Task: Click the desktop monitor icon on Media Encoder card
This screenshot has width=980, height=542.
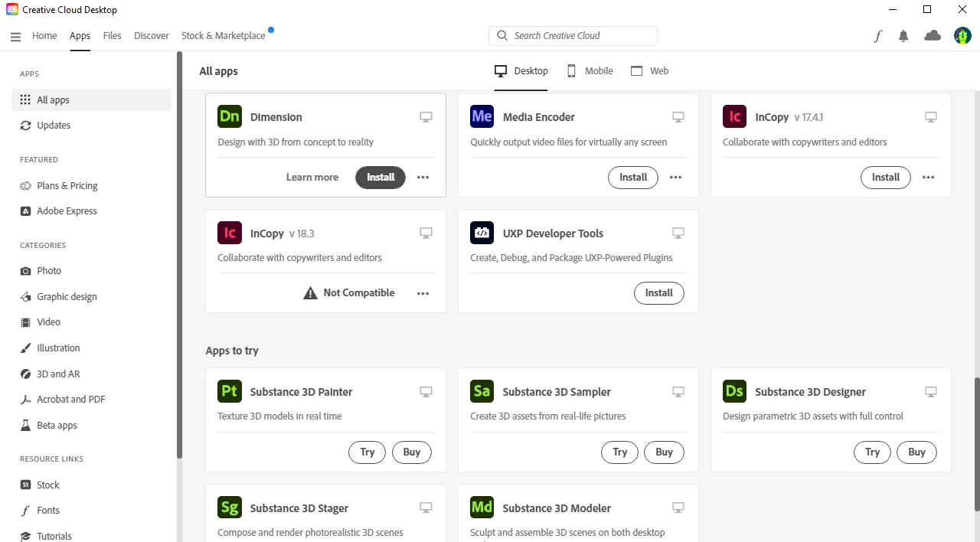Action: pos(678,117)
